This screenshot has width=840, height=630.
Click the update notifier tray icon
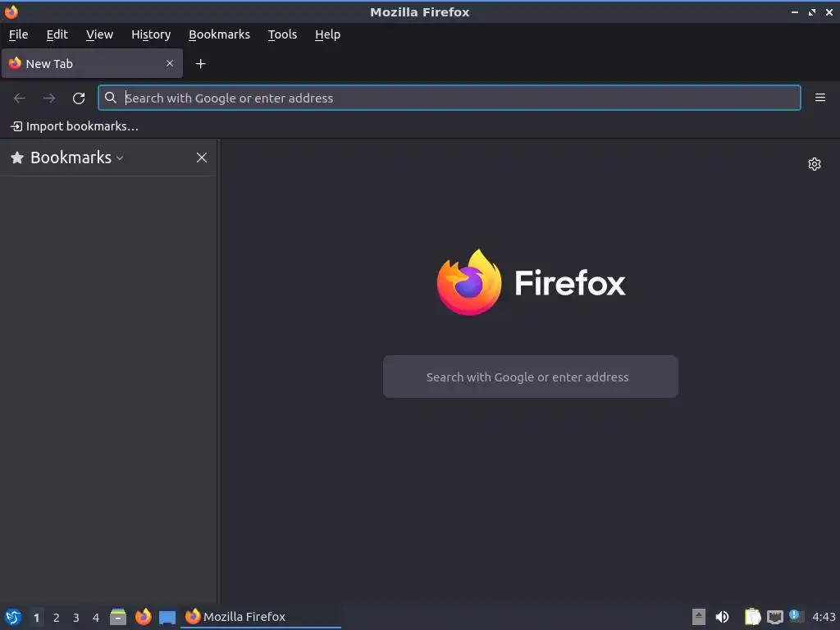(797, 616)
